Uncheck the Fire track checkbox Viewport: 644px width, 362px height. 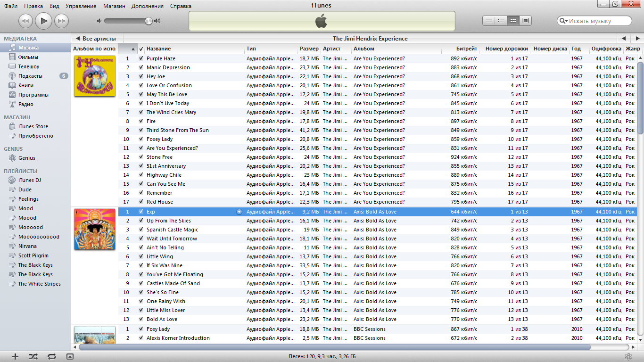tap(141, 121)
